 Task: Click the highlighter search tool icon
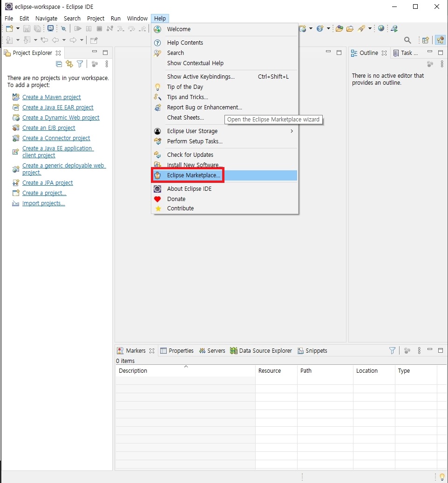361,29
